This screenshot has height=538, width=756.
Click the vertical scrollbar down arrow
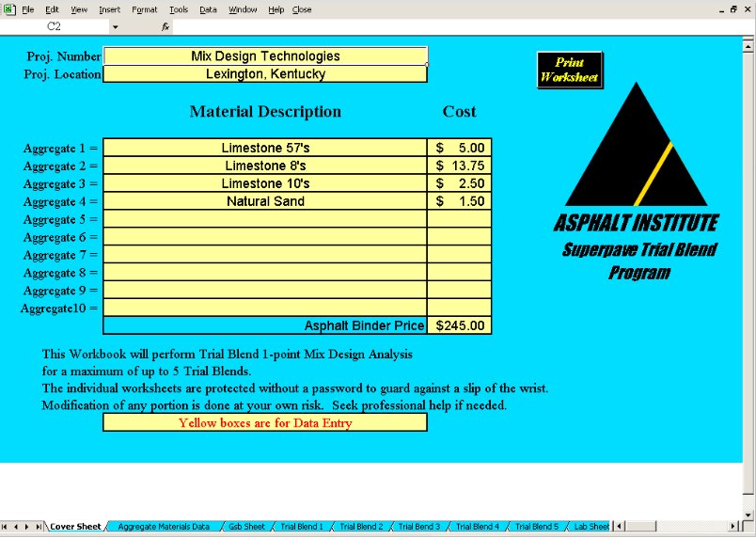pos(748,514)
